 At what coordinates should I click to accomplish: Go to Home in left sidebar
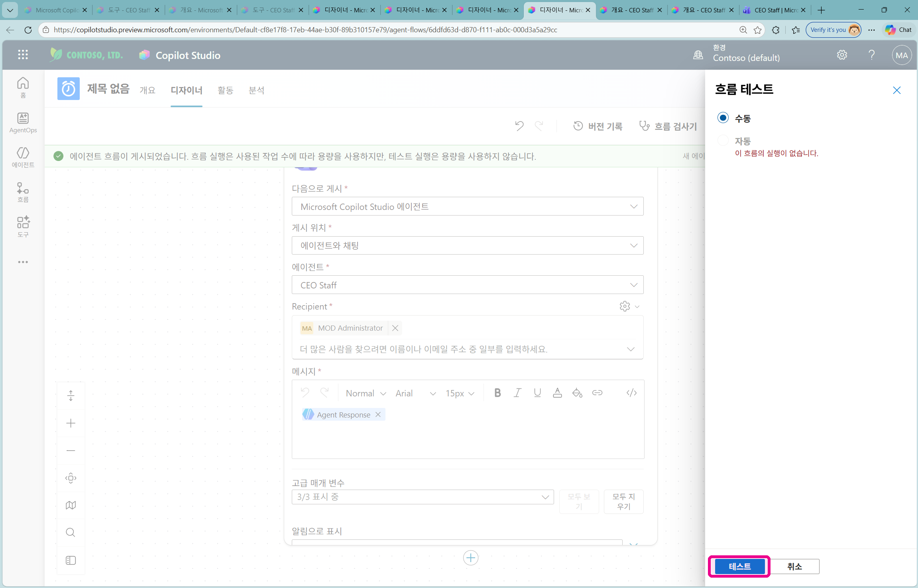(x=23, y=87)
